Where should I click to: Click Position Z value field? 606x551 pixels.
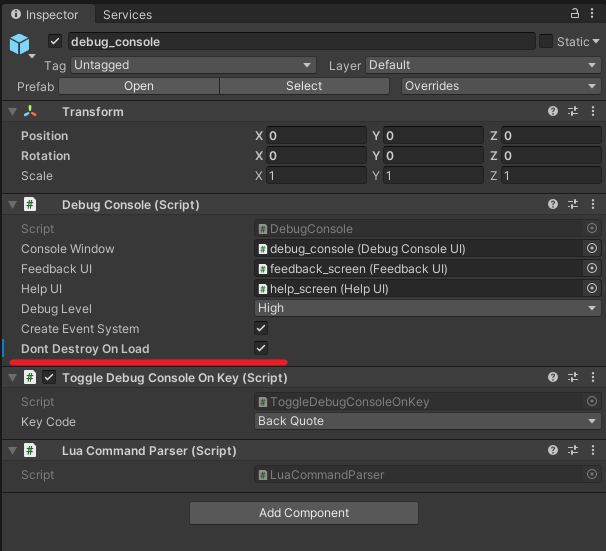coord(551,136)
